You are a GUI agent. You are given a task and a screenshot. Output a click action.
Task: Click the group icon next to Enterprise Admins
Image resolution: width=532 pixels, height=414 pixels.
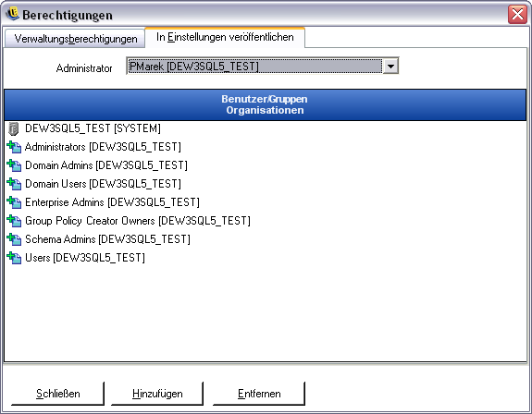click(x=14, y=202)
